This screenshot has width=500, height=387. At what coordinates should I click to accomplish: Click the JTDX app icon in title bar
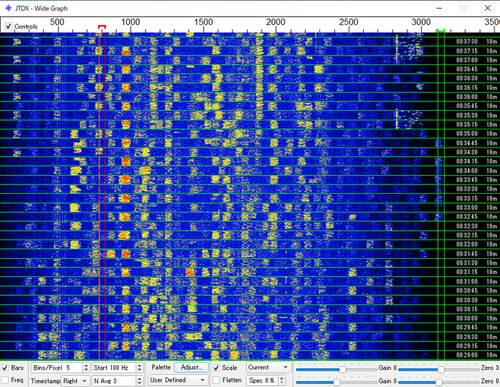click(8, 8)
